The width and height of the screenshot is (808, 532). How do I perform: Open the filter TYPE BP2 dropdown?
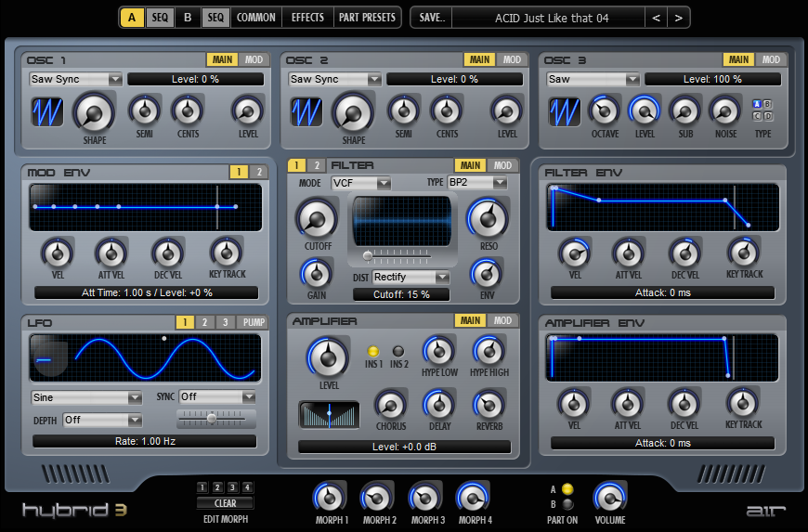click(x=477, y=182)
